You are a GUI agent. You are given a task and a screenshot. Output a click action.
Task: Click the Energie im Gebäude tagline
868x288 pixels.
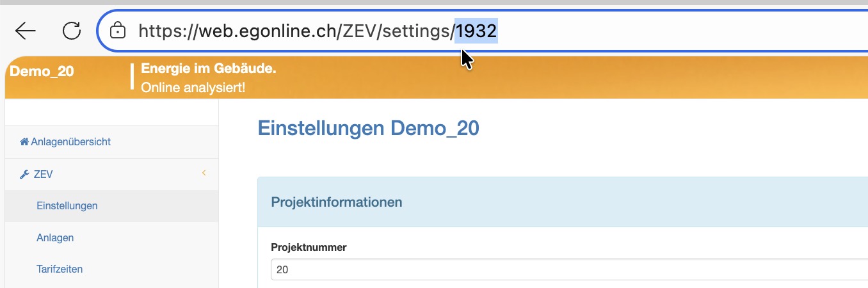point(209,68)
